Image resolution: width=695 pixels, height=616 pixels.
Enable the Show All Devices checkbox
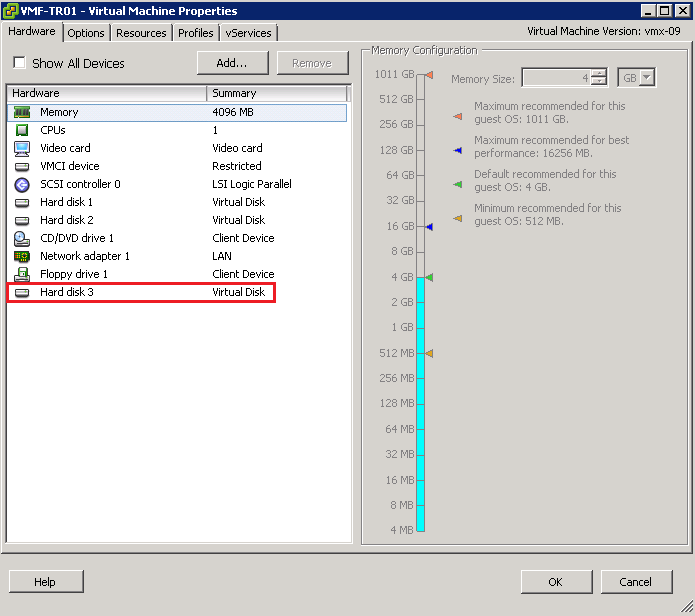point(19,63)
